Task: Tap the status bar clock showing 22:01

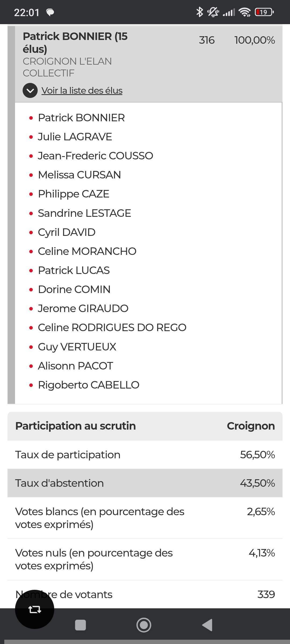Action: [27, 12]
